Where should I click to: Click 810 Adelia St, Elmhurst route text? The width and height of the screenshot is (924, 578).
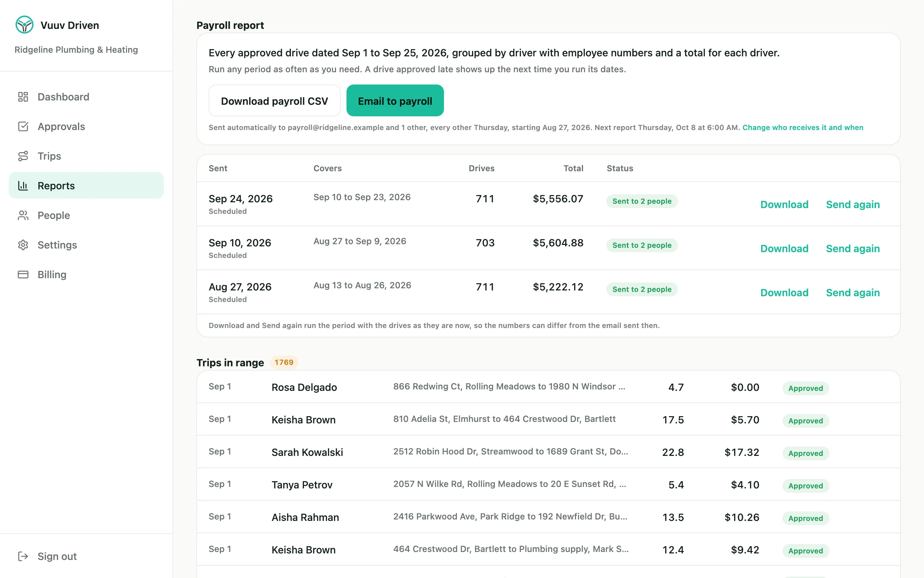[504, 419]
